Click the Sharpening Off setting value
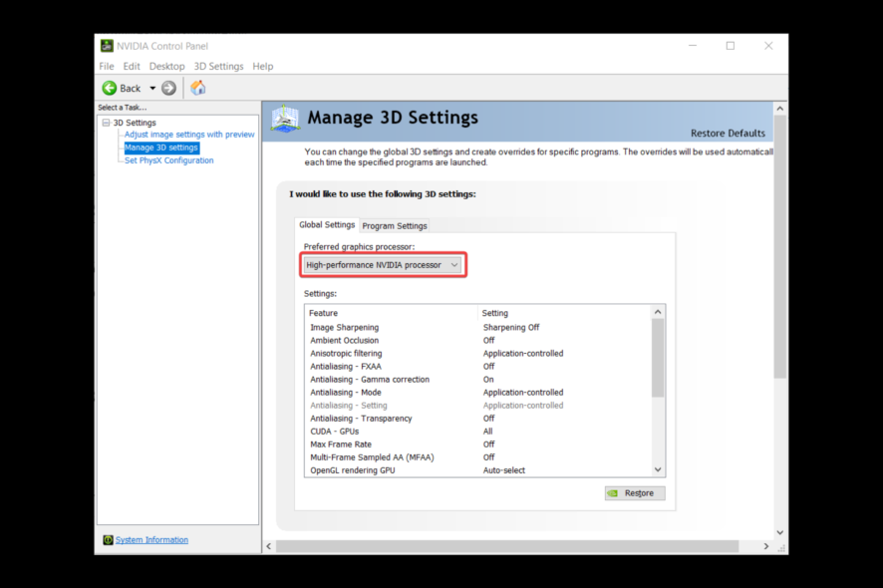Viewport: 883px width, 588px height. pyautogui.click(x=511, y=327)
